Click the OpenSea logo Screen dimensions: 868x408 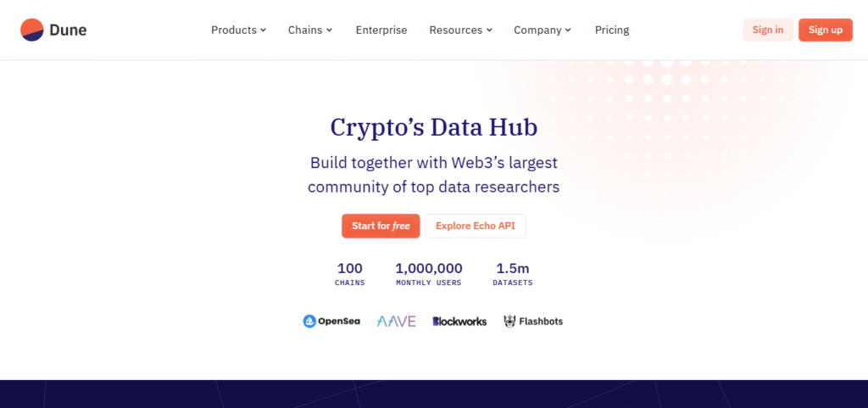pos(331,321)
